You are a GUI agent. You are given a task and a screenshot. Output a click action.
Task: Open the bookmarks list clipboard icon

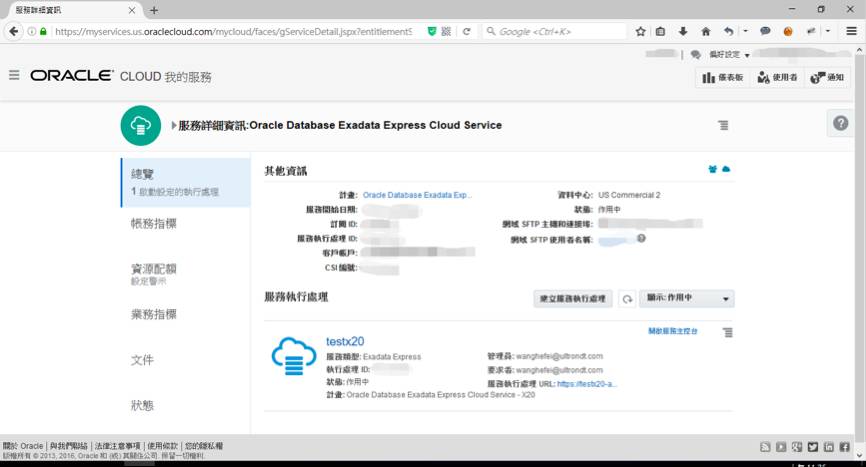[661, 31]
